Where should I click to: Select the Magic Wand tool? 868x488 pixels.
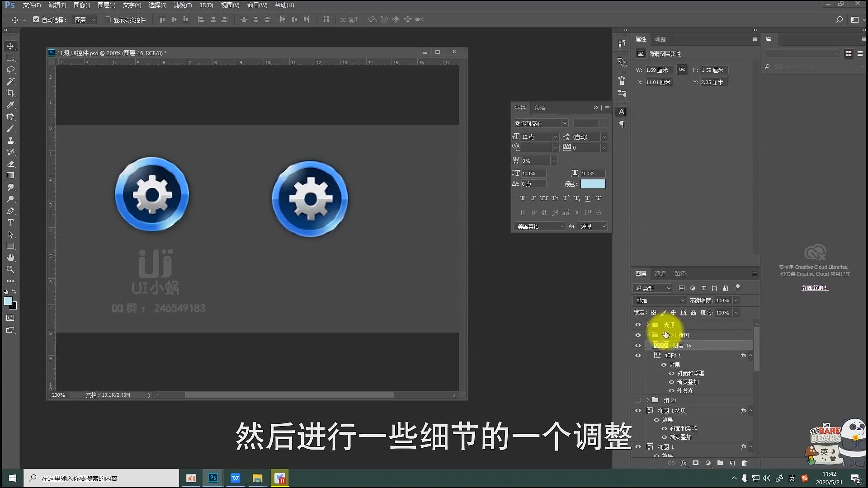pyautogui.click(x=10, y=81)
